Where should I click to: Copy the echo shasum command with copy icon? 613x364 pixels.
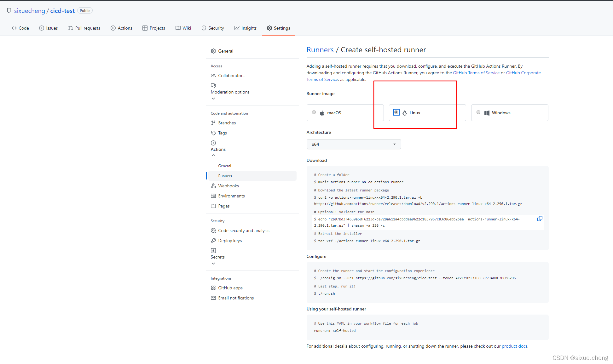point(540,219)
